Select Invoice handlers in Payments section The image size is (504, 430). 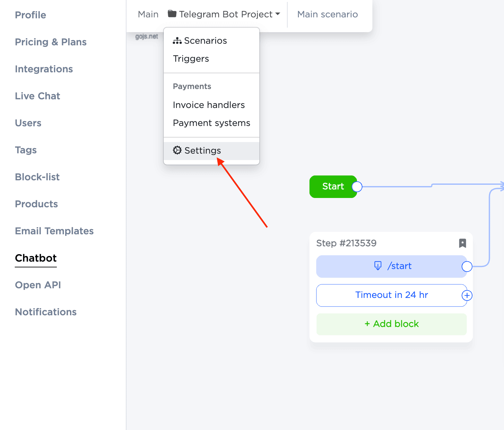(209, 105)
